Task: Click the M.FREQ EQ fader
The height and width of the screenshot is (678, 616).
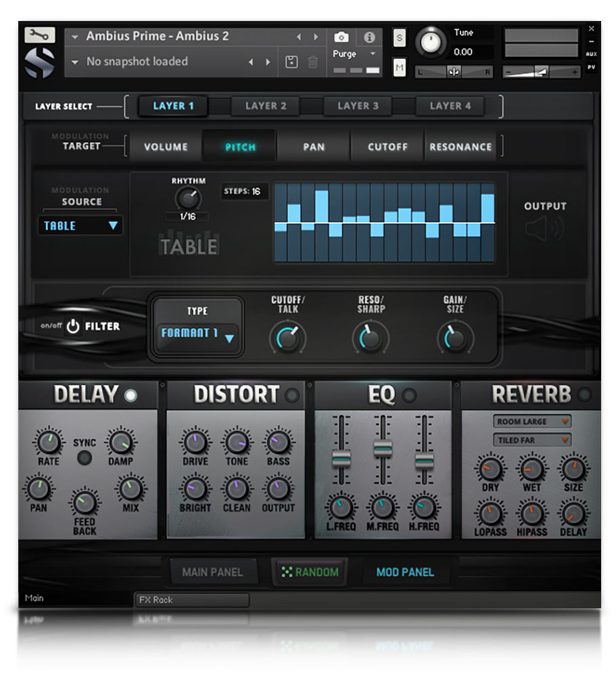Action: [383, 447]
